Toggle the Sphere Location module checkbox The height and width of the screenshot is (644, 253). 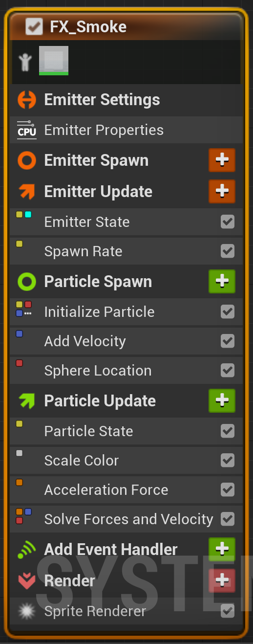228,371
